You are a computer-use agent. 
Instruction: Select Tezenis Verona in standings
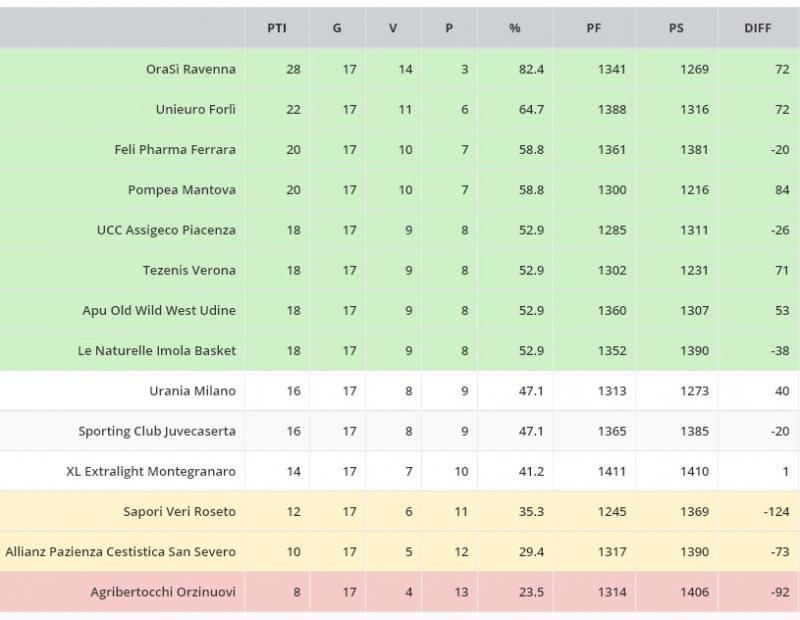[x=189, y=270]
